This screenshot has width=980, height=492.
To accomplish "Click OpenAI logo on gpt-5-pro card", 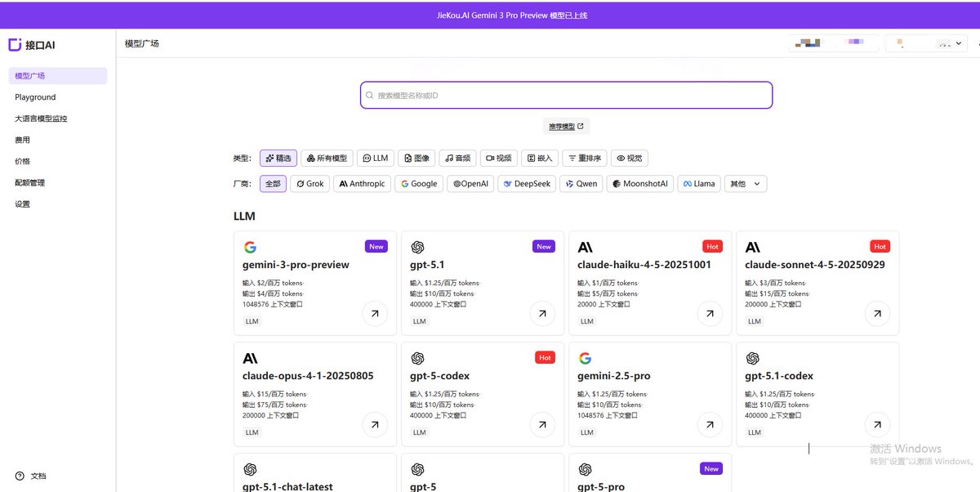I will (585, 469).
